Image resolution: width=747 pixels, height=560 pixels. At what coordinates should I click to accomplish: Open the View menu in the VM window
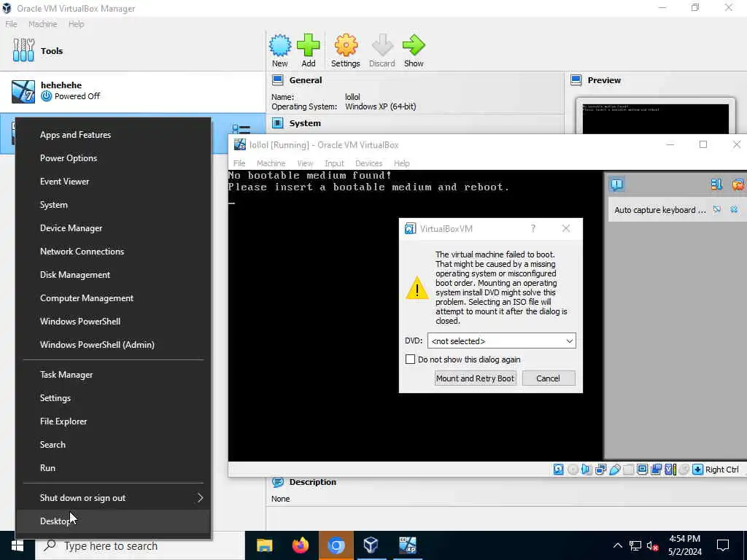(x=306, y=163)
